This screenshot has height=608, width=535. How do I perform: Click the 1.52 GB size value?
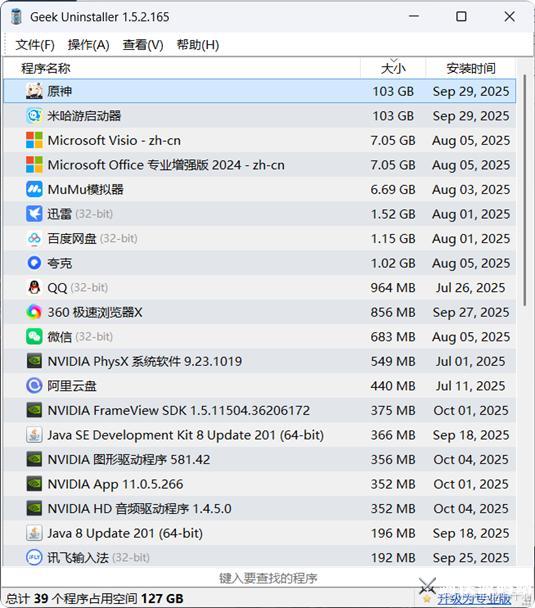(393, 214)
